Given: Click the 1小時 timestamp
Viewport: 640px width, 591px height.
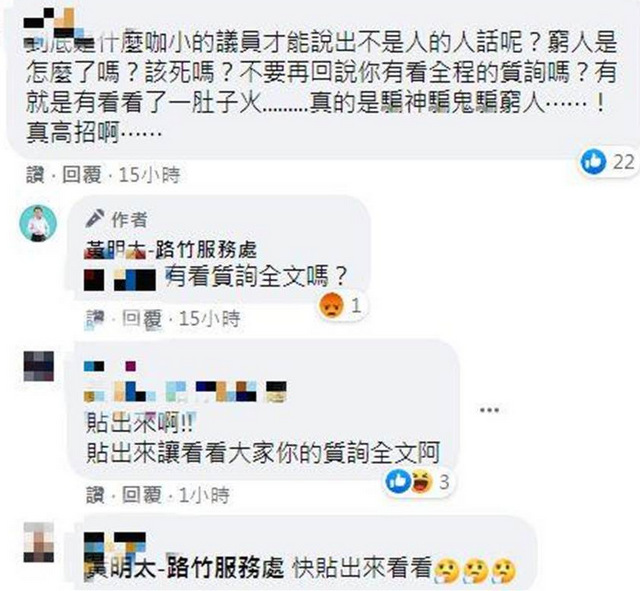Looking at the screenshot, I should click(x=204, y=495).
